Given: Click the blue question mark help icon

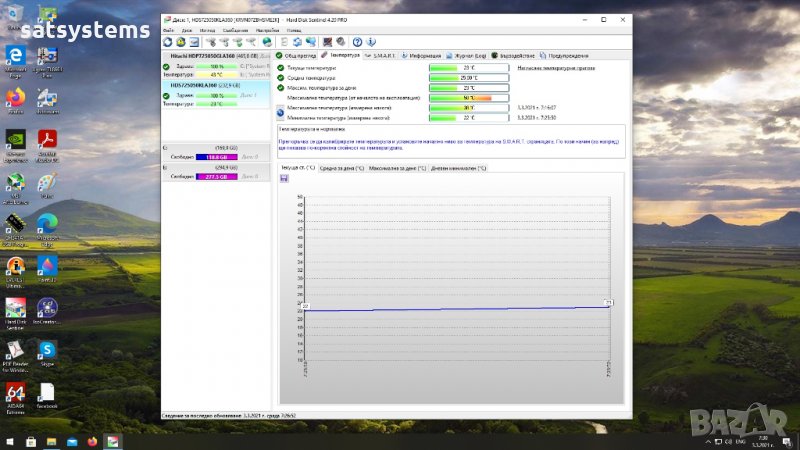Looking at the screenshot, I should 359,42.
